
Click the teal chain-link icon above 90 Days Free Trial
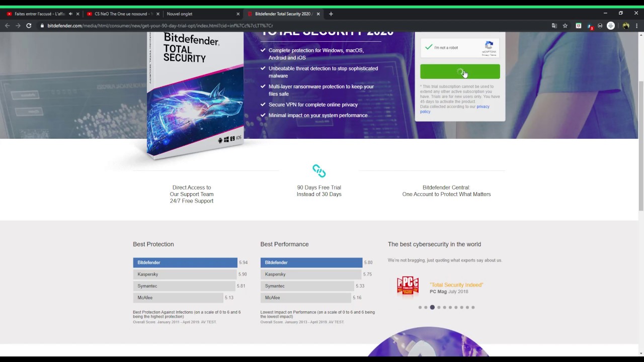click(x=319, y=171)
